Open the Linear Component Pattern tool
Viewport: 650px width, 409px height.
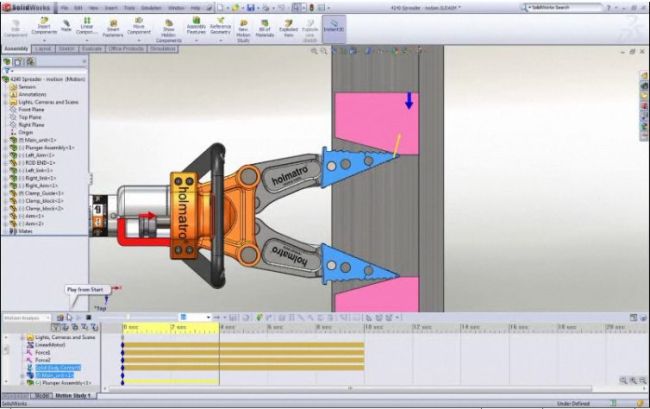tap(87, 26)
